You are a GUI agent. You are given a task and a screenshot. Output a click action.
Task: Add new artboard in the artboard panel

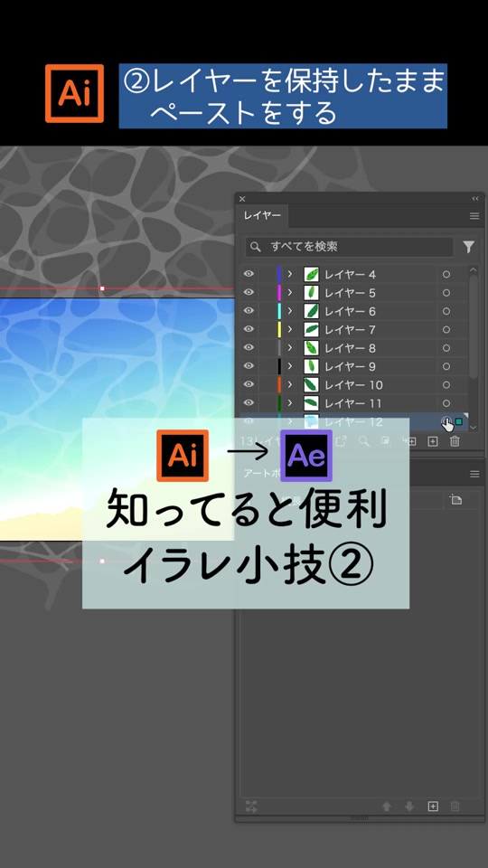pyautogui.click(x=433, y=806)
